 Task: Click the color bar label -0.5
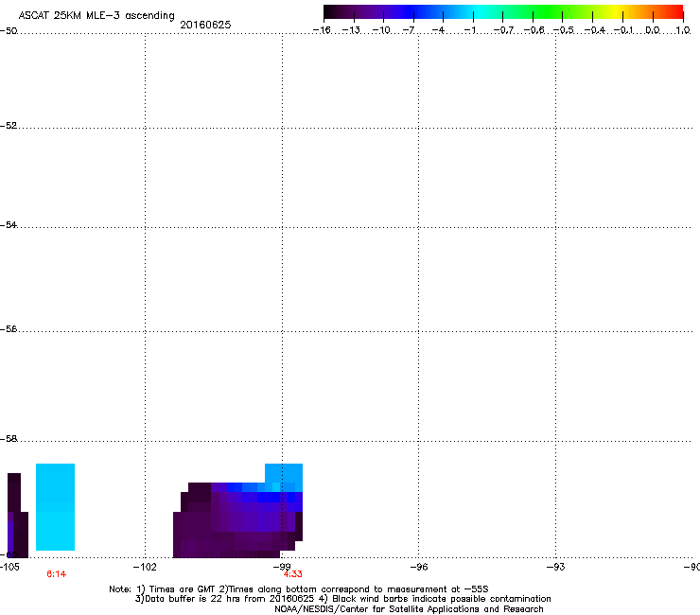pyautogui.click(x=564, y=30)
